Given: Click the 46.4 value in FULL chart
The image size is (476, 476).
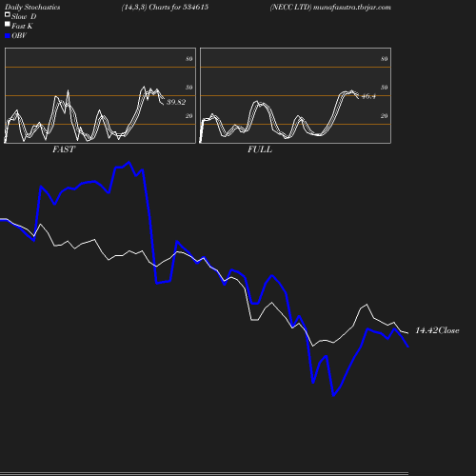Looking at the screenshot, I should click(x=368, y=96).
